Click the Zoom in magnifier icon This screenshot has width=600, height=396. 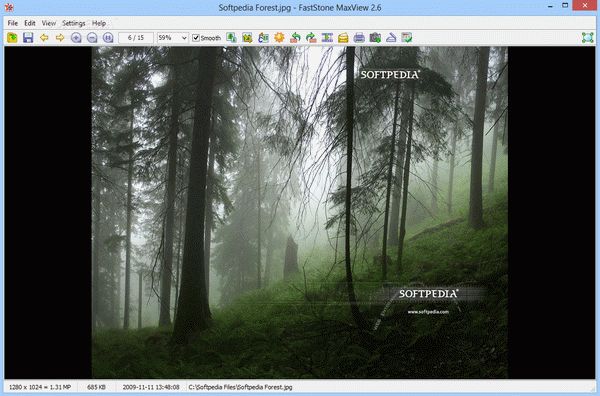(x=76, y=37)
